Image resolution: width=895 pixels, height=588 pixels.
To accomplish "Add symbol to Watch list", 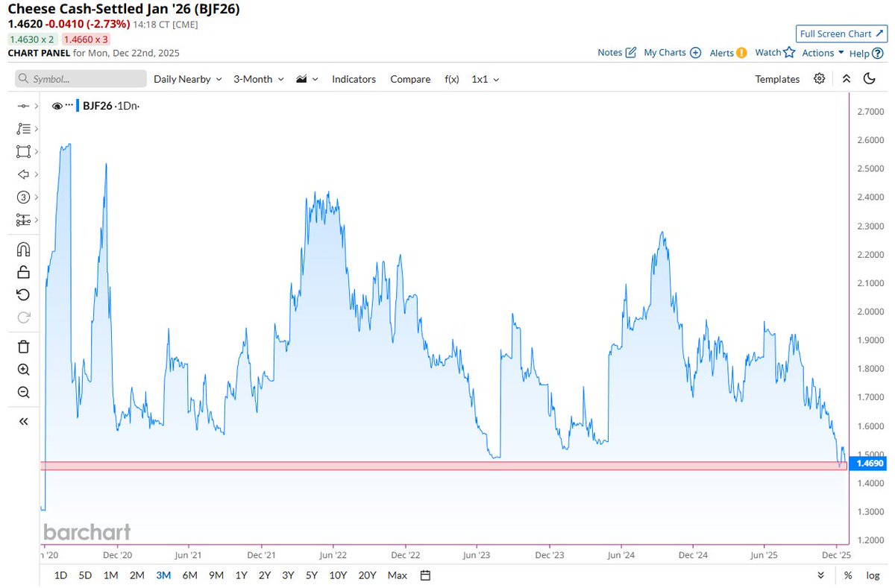I will click(775, 53).
